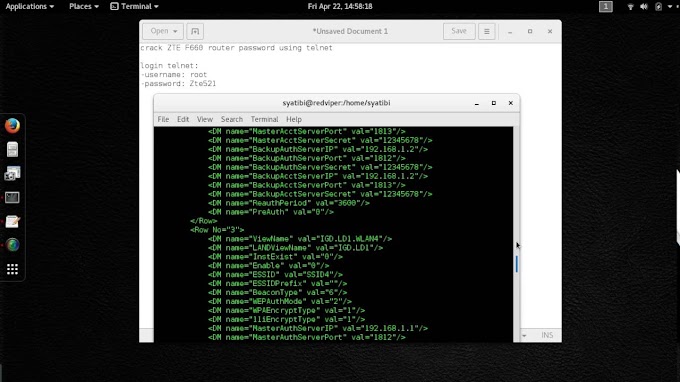This screenshot has height=382, width=680.
Task: Click the MasterAcctServerSecret 12345678 line
Action: click(x=320, y=140)
